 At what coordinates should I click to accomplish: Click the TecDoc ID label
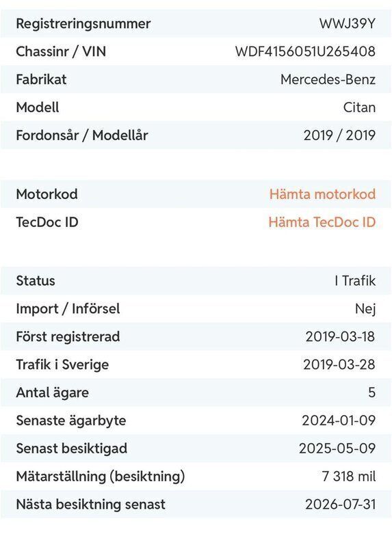click(47, 222)
